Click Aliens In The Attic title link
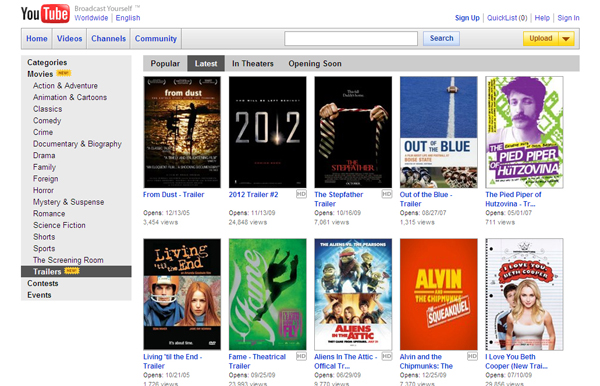This screenshot has height=386, width=600. (346, 361)
